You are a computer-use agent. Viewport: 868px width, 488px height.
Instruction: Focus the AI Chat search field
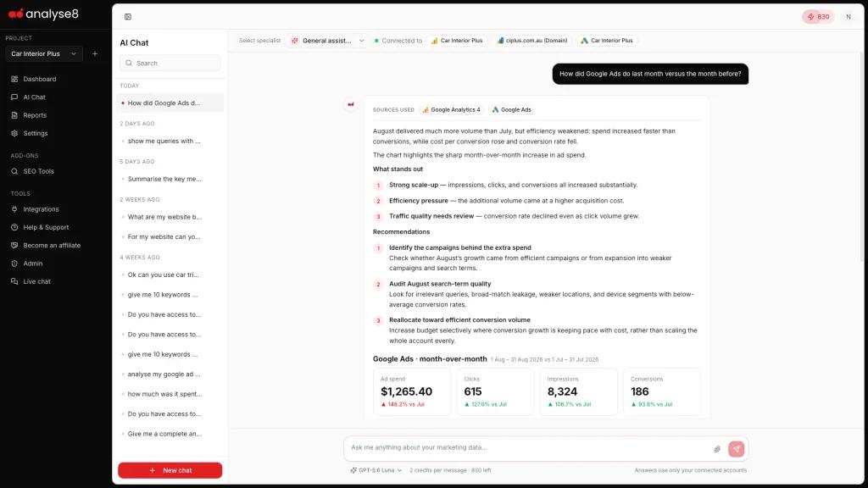[170, 63]
